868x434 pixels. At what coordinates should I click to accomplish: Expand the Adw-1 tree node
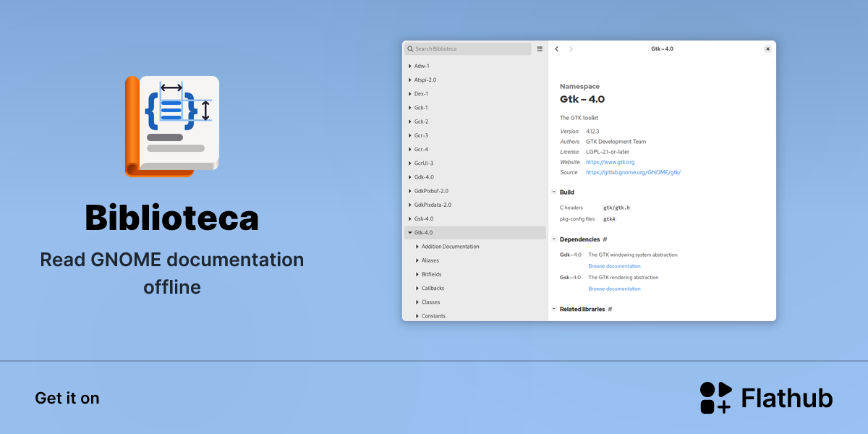(409, 66)
